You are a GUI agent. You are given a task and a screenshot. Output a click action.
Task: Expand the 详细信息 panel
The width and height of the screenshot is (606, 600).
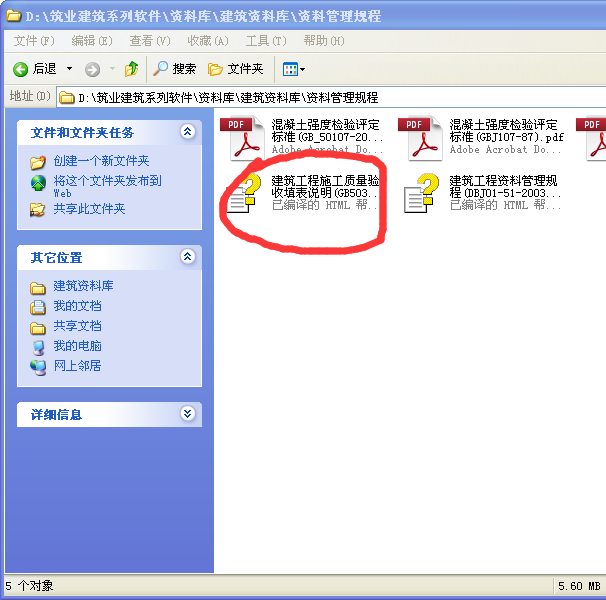pos(187,414)
